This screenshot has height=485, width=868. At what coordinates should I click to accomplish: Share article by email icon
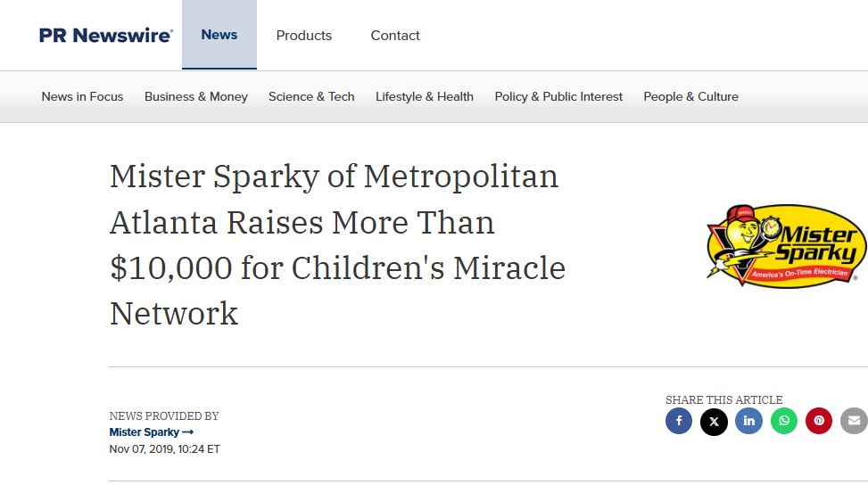pyautogui.click(x=854, y=421)
